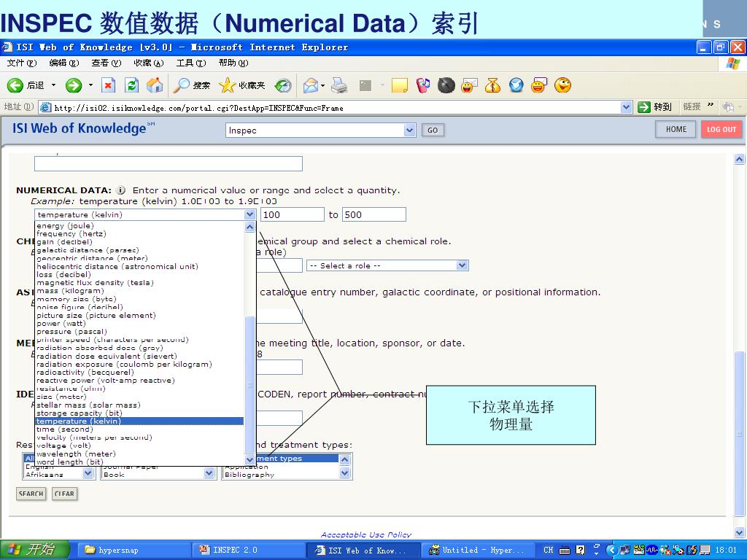Open the Acceptable Use Policy link
This screenshot has height=560, width=747.
(366, 534)
